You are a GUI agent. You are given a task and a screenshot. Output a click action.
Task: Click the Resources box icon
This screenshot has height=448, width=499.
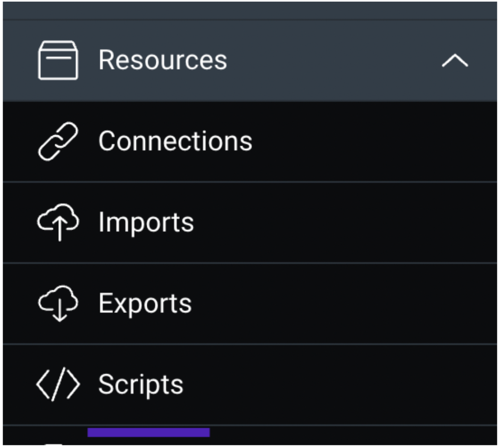(58, 60)
